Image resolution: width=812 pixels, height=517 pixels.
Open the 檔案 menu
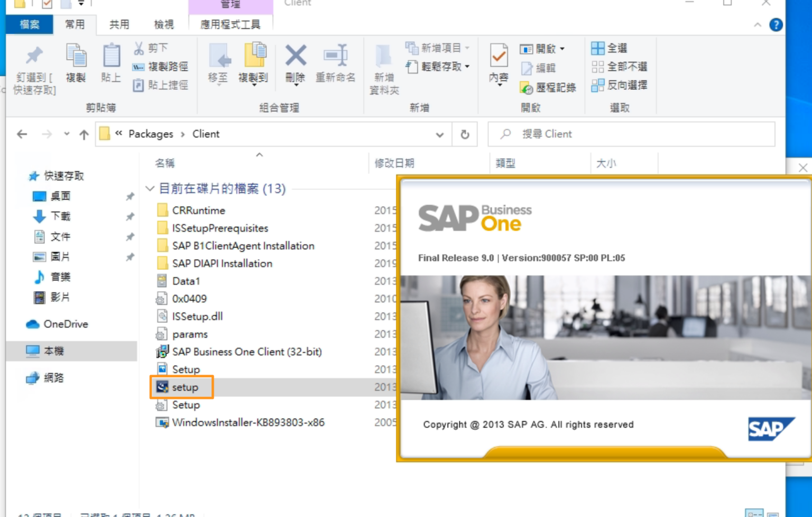pyautogui.click(x=30, y=24)
